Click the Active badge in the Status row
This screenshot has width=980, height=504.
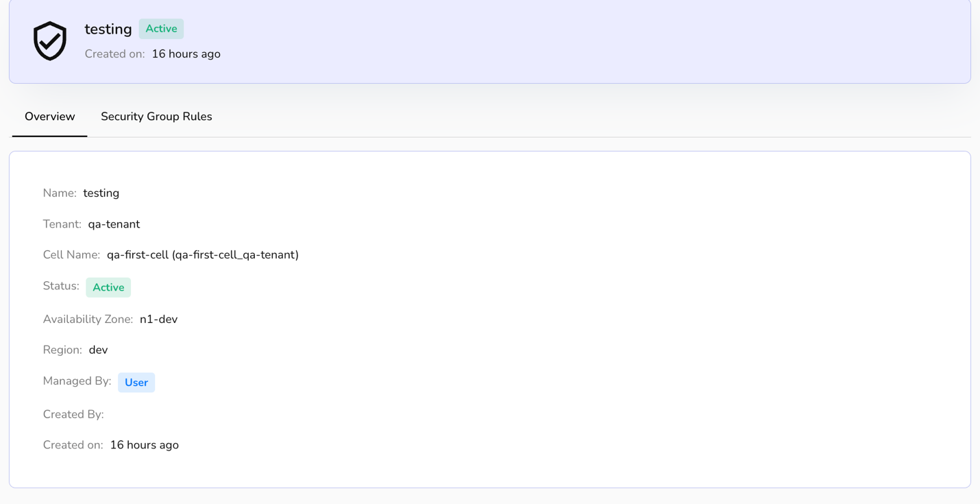tap(108, 287)
